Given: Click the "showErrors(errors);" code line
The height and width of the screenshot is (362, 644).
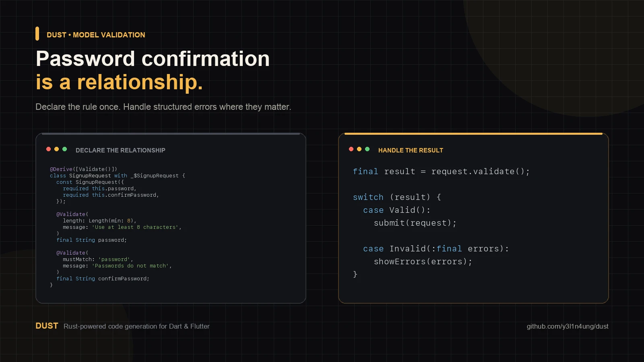Looking at the screenshot, I should click(423, 262).
